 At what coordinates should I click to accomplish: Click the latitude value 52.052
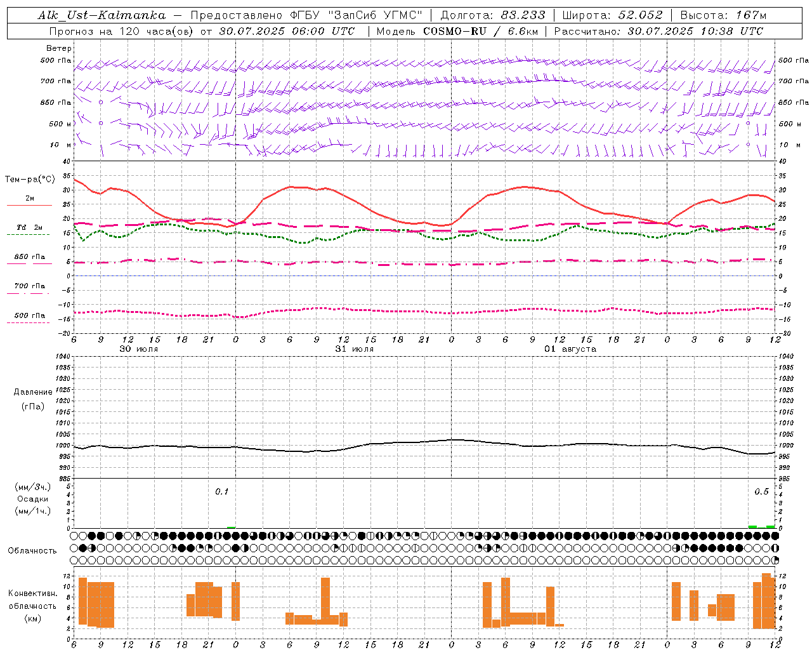(x=640, y=15)
